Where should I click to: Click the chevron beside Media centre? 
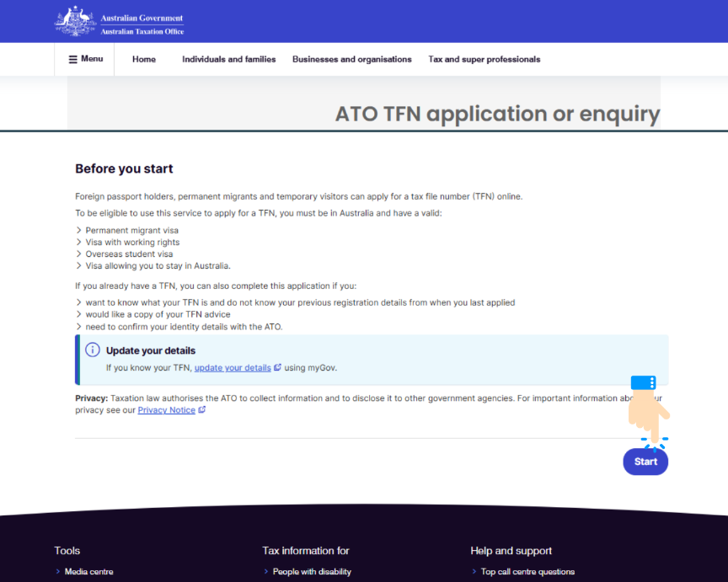click(x=57, y=572)
